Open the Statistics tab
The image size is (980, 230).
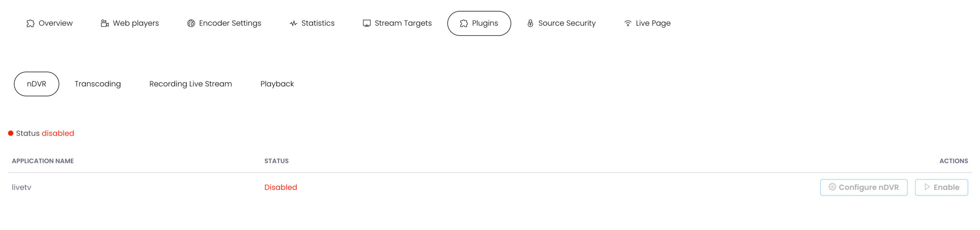click(317, 23)
